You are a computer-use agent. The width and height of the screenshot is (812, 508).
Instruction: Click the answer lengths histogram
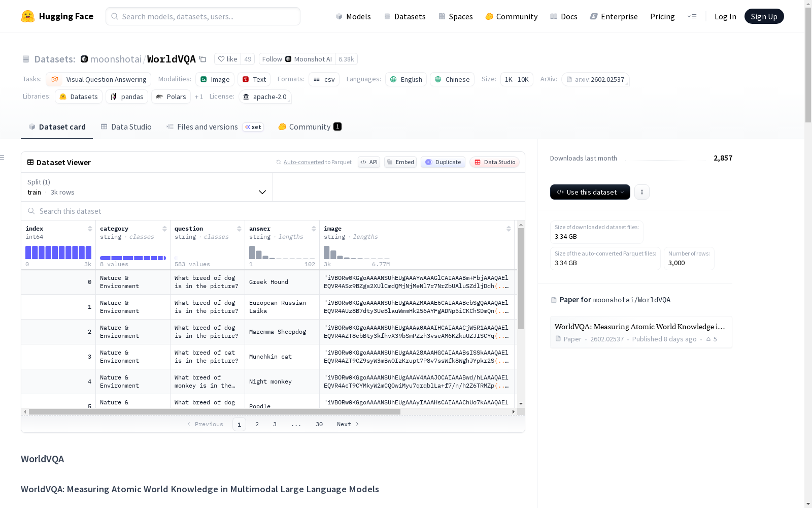click(x=282, y=252)
